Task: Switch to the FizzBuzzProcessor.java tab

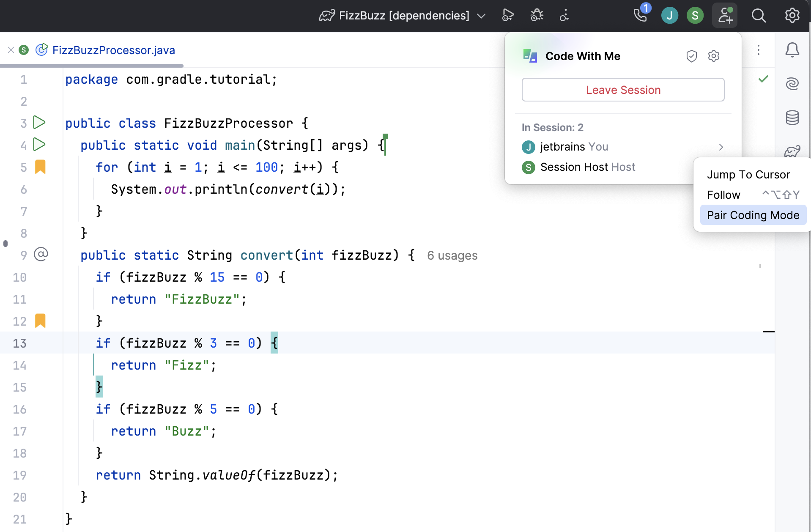Action: 113,50
